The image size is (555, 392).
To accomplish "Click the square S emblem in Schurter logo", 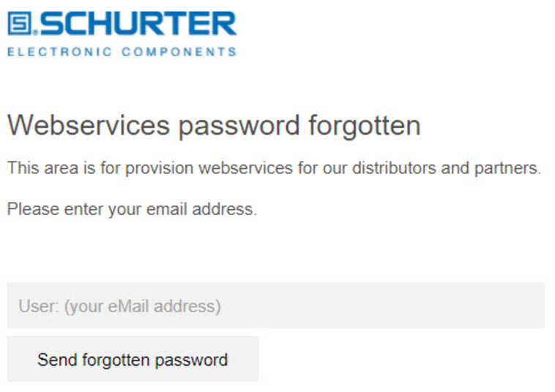I will pos(20,23).
